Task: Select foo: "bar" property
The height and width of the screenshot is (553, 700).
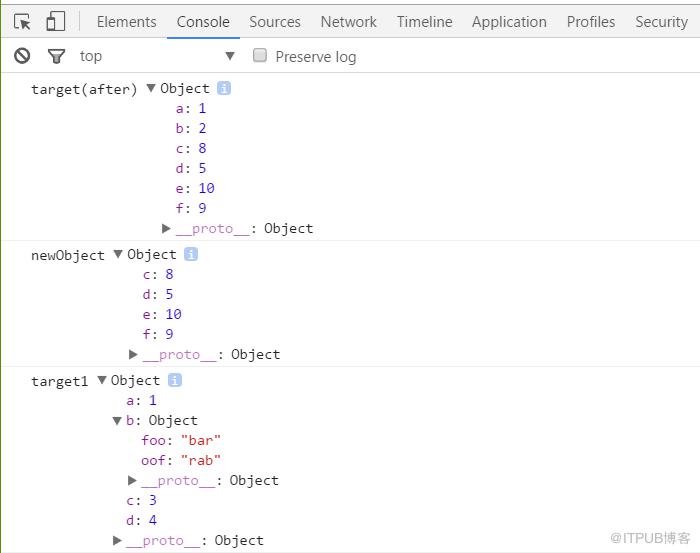Action: [x=181, y=441]
